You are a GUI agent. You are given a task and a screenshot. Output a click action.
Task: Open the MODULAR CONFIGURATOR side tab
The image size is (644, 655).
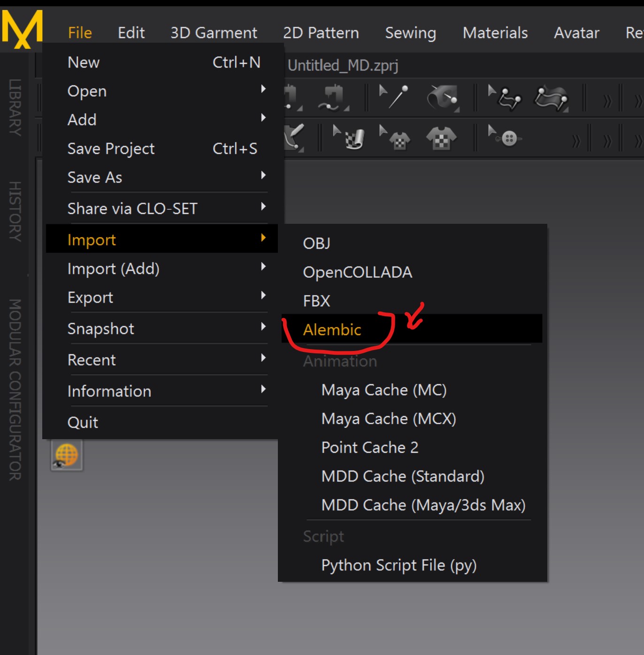click(x=15, y=390)
